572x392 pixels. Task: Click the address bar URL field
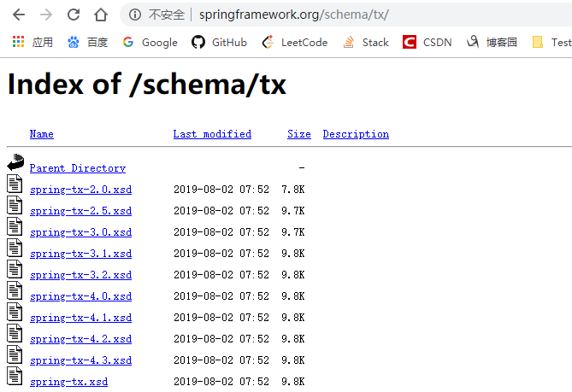point(342,15)
